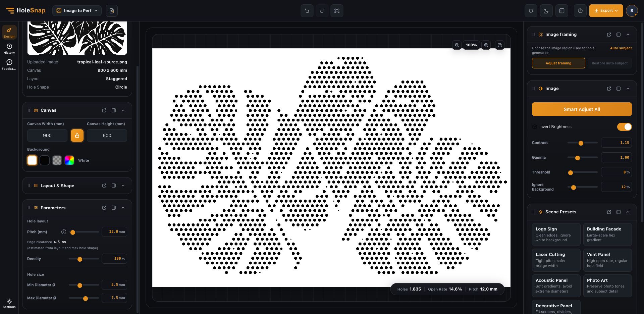Click the Auto subject link
This screenshot has height=314, width=644.
(x=621, y=48)
